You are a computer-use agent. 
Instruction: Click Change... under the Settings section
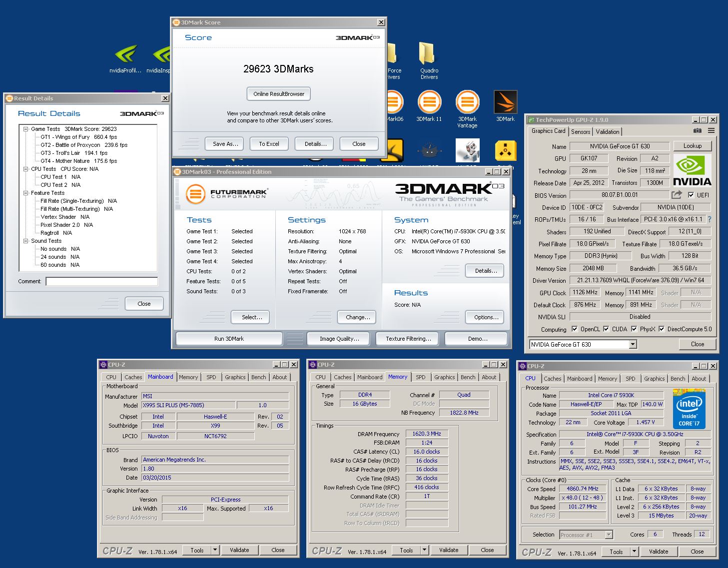357,317
